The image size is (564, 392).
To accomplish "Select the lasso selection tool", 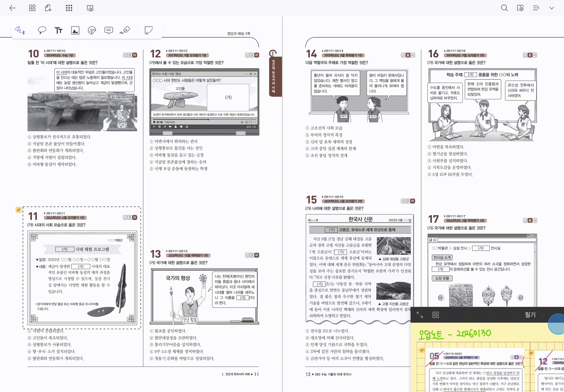I will click(42, 30).
